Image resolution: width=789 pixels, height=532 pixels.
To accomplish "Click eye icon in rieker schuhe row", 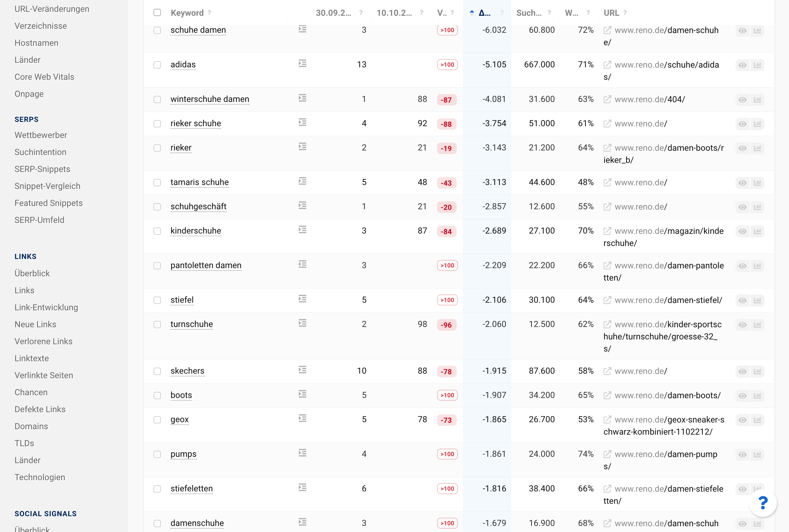I will pos(742,124).
